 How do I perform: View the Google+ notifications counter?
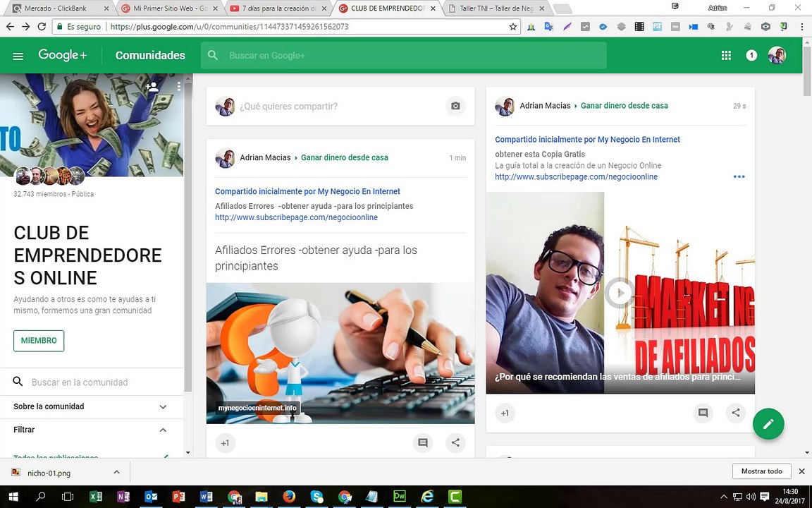point(751,56)
